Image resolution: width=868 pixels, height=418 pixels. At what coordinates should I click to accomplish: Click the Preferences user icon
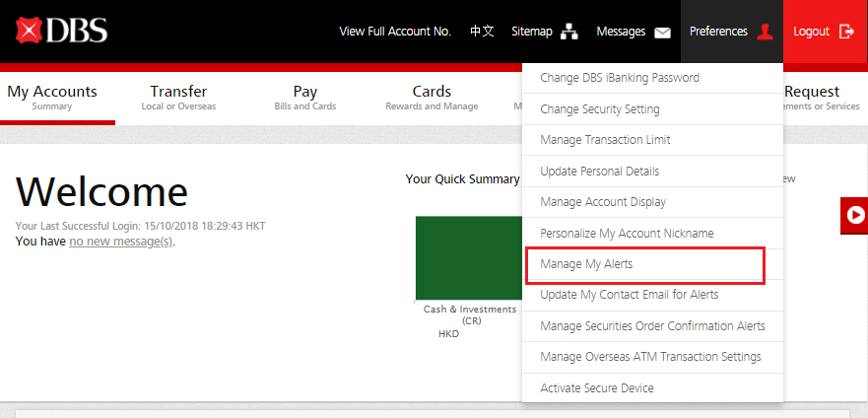coord(765,32)
